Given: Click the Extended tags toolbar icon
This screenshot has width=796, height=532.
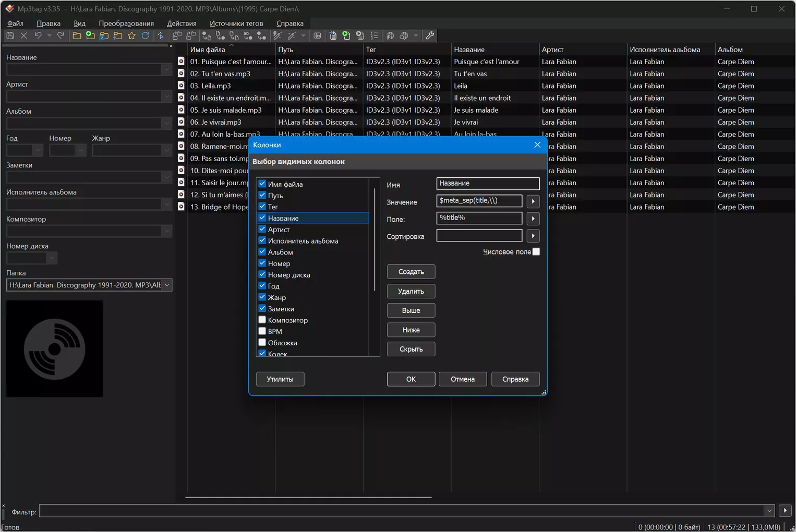Looking at the screenshot, I should [x=317, y=35].
